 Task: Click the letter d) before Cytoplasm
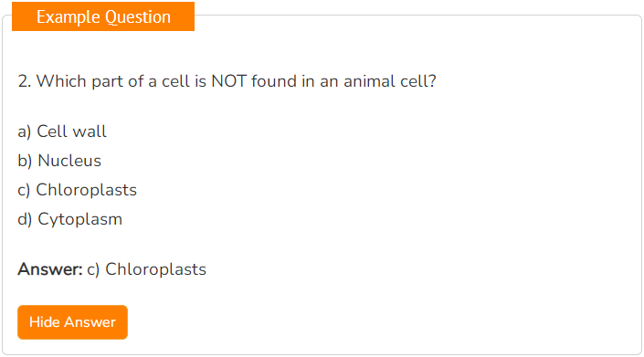tap(25, 219)
